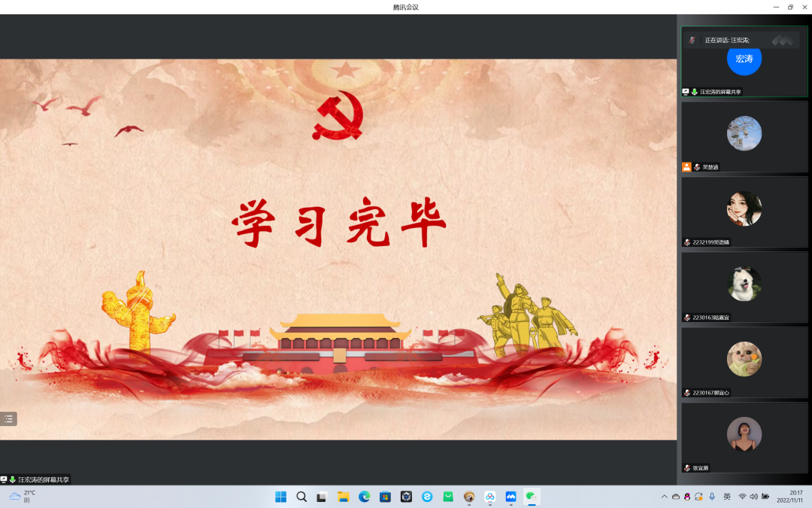Select the cat avatar participant tile
812x508 pixels.
coord(744,360)
